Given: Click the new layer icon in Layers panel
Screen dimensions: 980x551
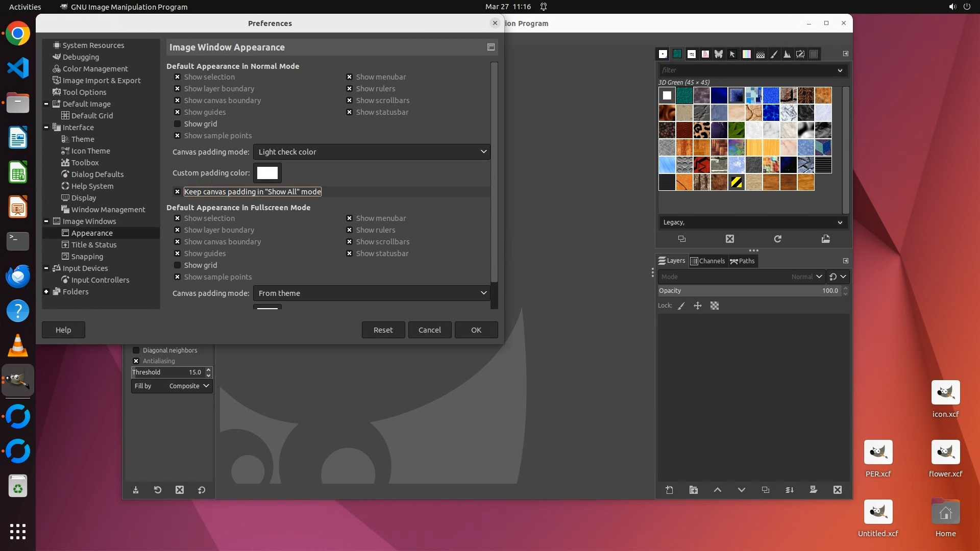Looking at the screenshot, I should click(x=669, y=490).
